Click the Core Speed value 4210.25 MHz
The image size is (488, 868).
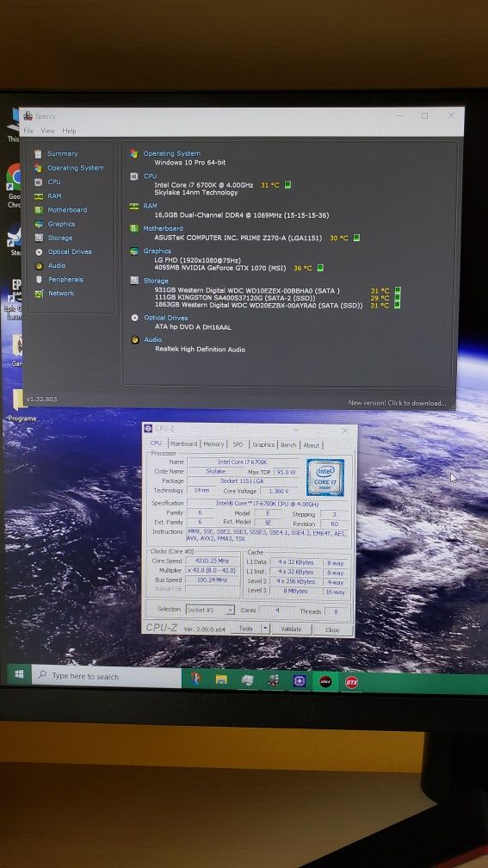click(x=213, y=561)
